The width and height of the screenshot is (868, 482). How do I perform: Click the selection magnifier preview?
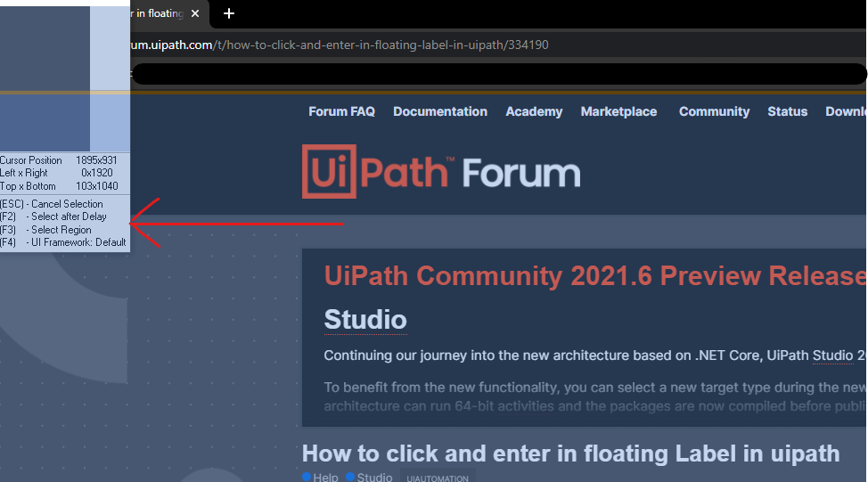65,78
